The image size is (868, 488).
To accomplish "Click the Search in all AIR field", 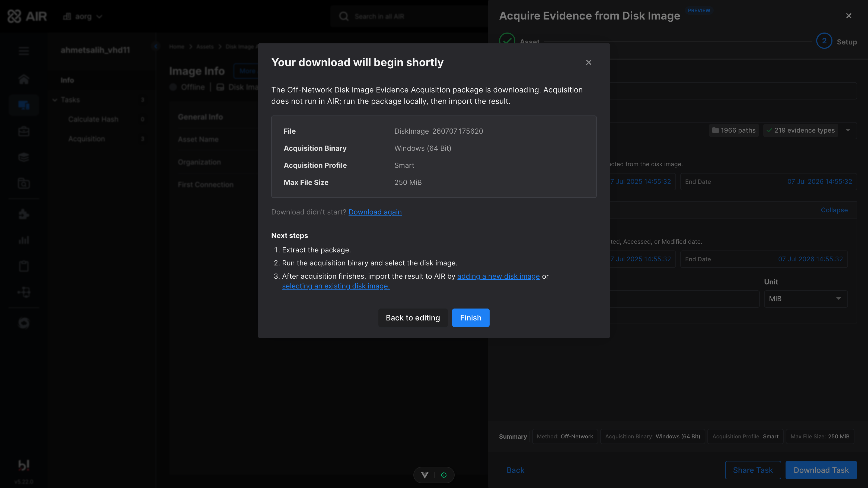I will point(409,16).
